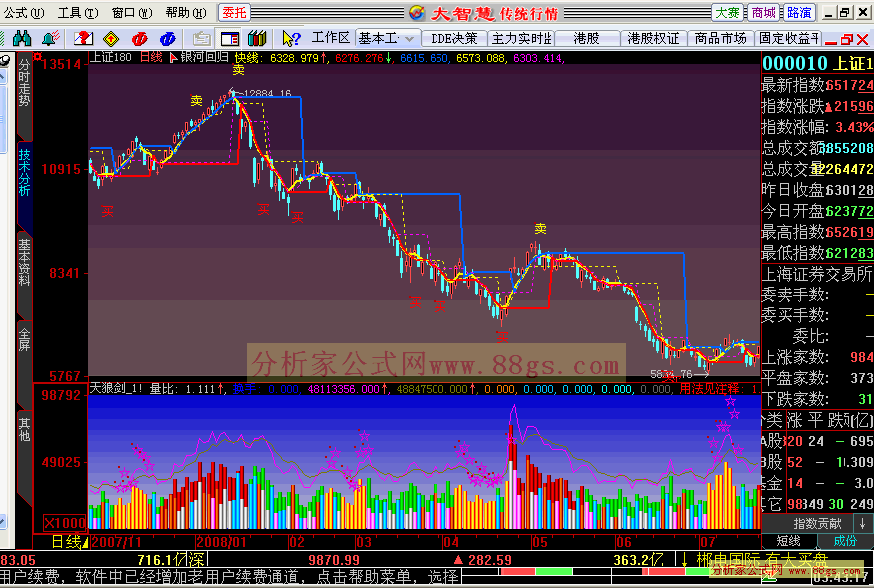Viewport: 874px width, 588px height.
Task: Click the 07 month marker on time axis
Action: coord(708,542)
